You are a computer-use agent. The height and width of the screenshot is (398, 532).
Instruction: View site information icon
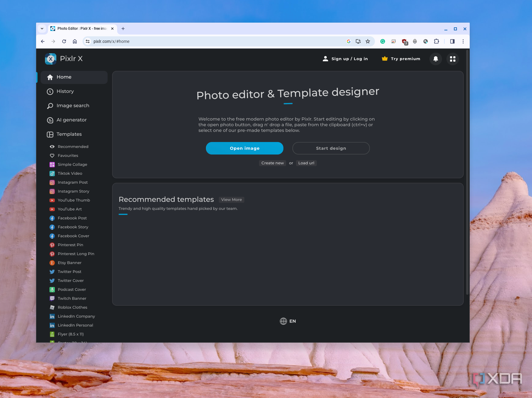[x=88, y=41]
